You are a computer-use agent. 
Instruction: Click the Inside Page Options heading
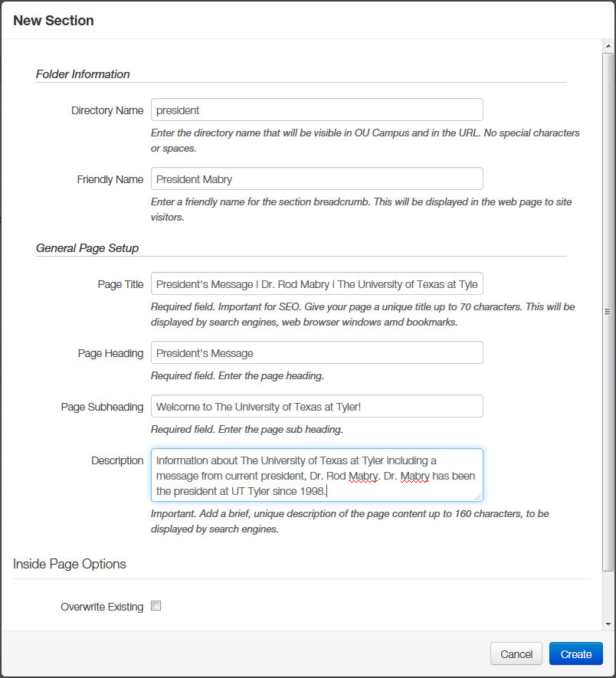coord(69,564)
